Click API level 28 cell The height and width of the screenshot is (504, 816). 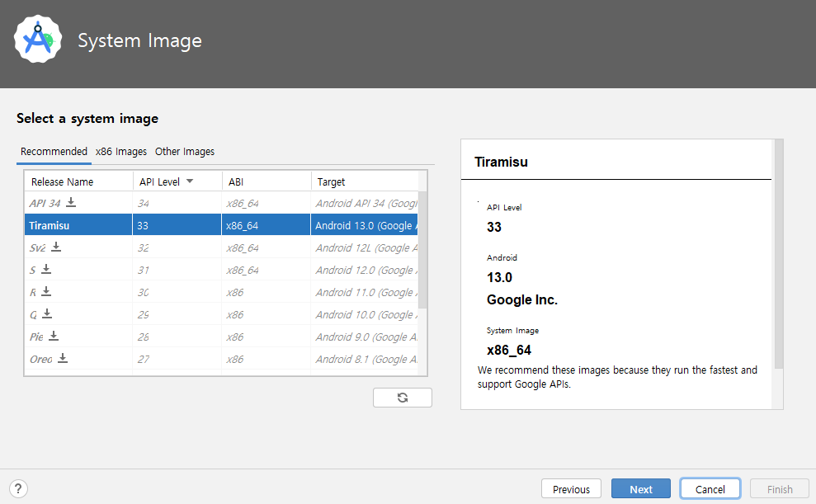coord(177,337)
